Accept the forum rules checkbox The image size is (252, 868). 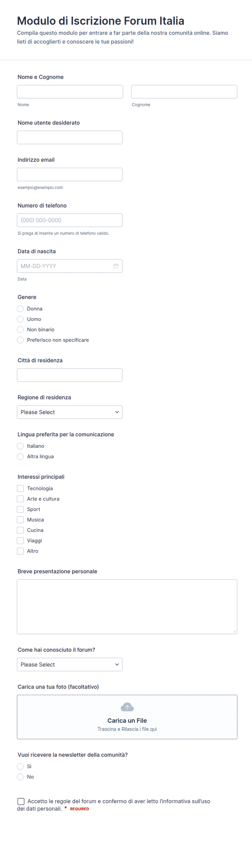tap(21, 801)
